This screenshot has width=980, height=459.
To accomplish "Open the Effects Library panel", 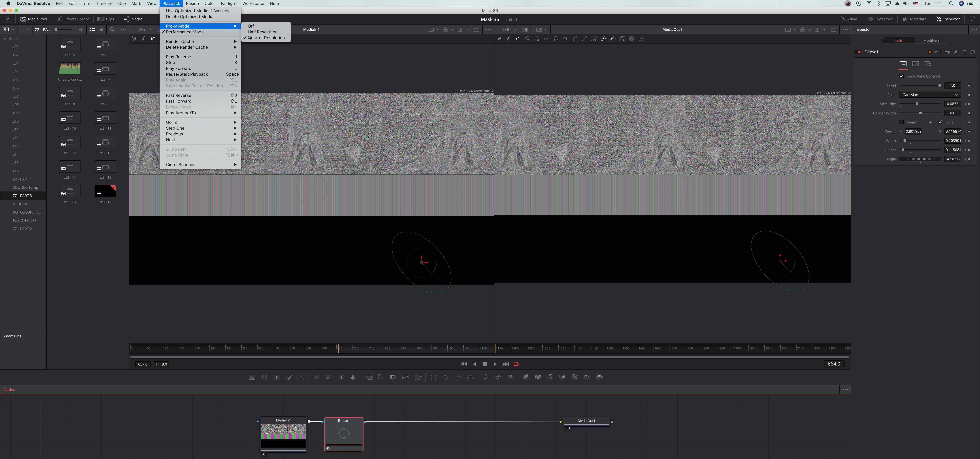I will [x=73, y=19].
